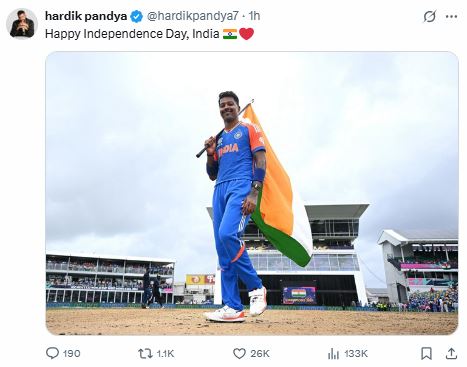This screenshot has height=367, width=467.
Task: Click the 190 replies count
Action: click(x=72, y=353)
